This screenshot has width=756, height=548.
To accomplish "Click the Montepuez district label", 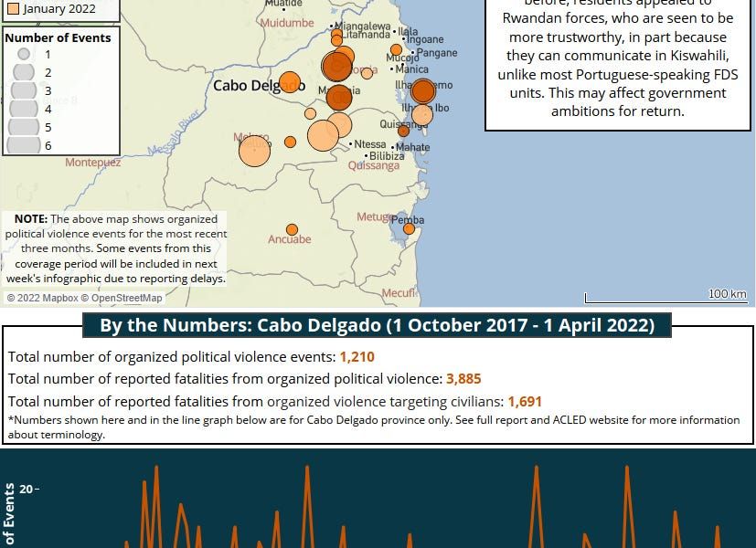I will [x=93, y=163].
